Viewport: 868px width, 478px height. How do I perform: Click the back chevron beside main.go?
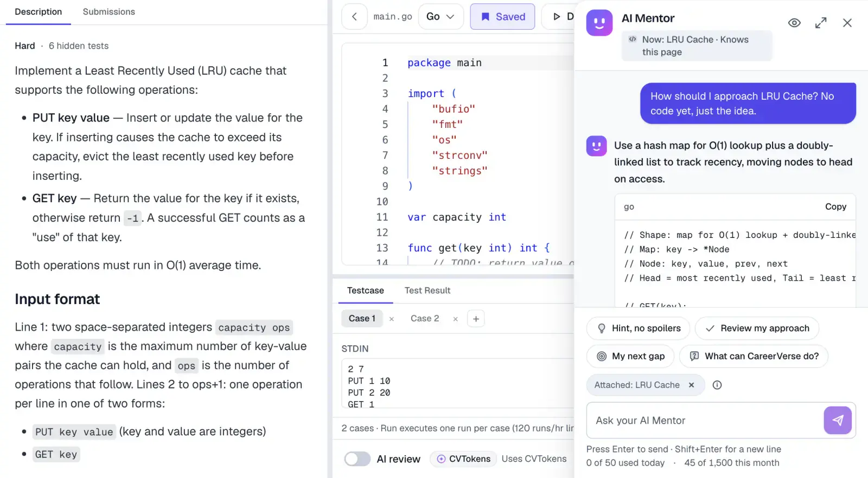354,17
